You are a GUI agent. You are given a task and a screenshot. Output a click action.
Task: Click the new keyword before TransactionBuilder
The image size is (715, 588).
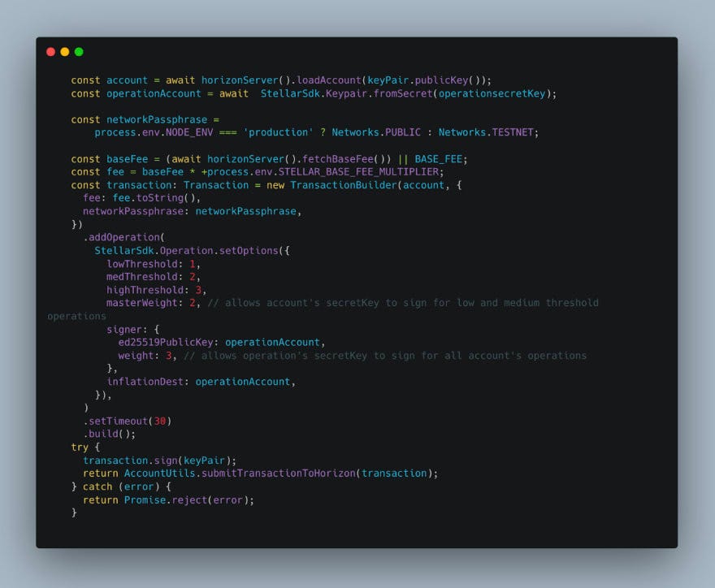pyautogui.click(x=275, y=185)
